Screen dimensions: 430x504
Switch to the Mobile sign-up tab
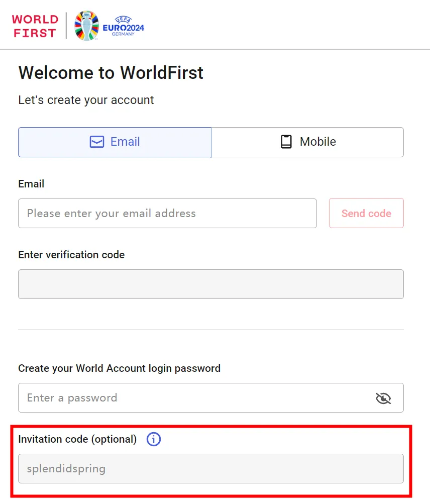pos(307,142)
